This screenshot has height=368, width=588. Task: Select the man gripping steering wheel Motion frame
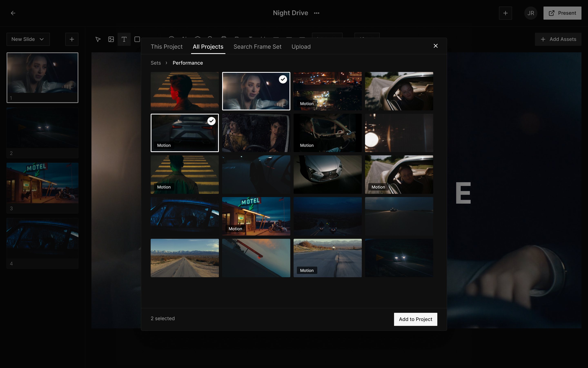point(327,133)
